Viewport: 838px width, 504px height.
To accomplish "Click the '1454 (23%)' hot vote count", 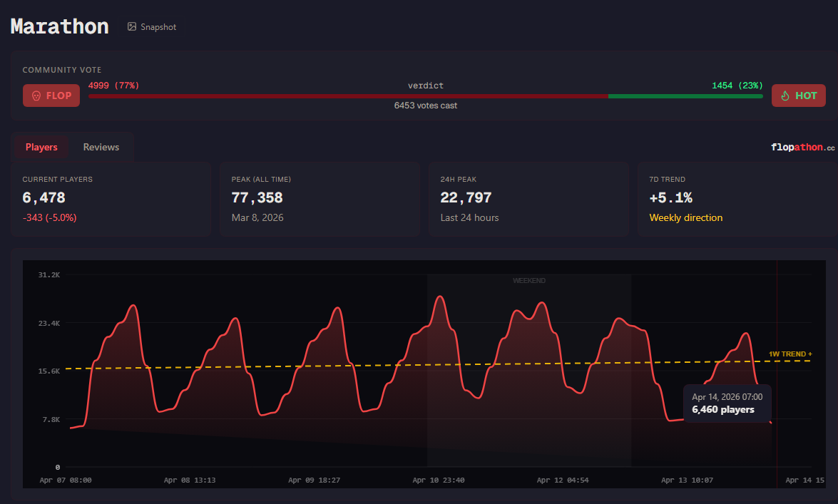I will point(737,86).
